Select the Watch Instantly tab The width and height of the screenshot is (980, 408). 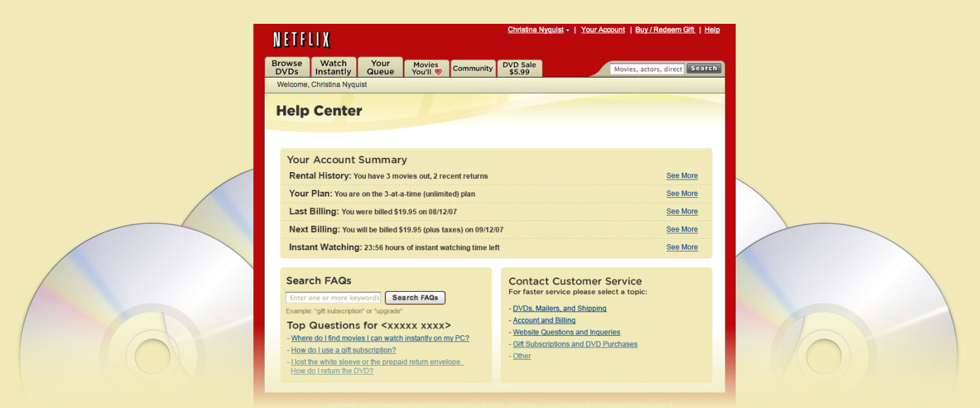pos(333,67)
